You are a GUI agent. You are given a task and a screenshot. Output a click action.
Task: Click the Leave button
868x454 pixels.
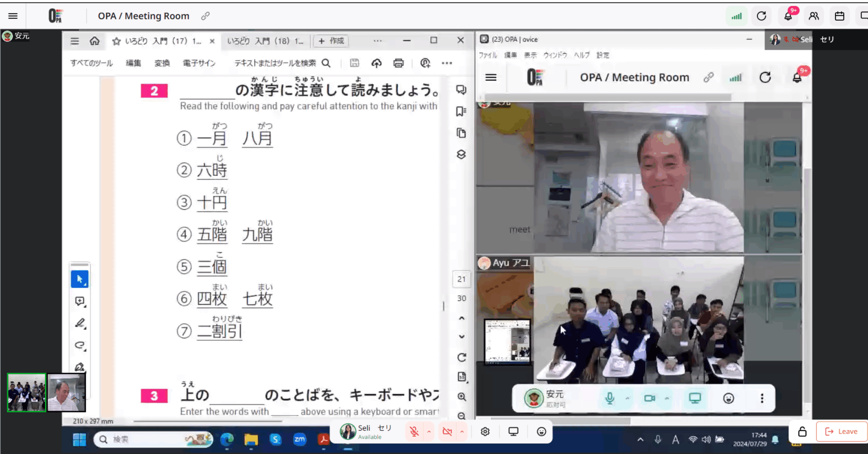pyautogui.click(x=841, y=431)
